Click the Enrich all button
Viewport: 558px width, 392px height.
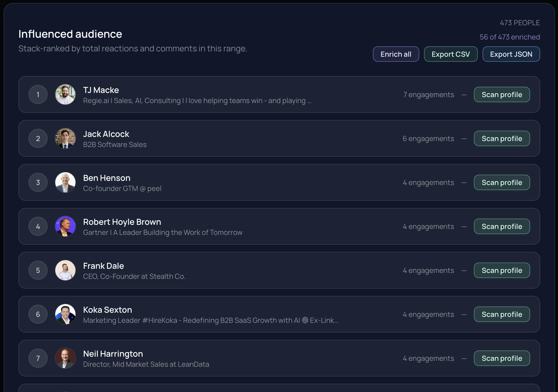[396, 54]
